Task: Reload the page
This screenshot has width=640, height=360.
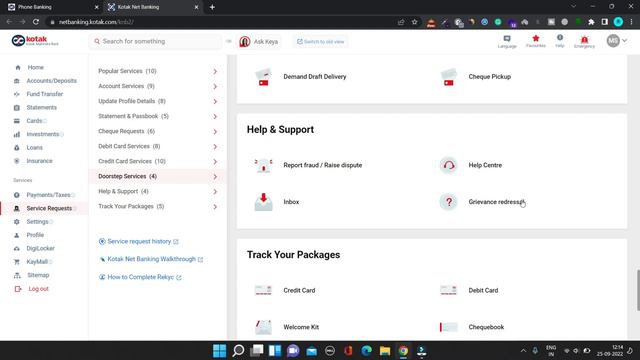Action: tap(36, 22)
